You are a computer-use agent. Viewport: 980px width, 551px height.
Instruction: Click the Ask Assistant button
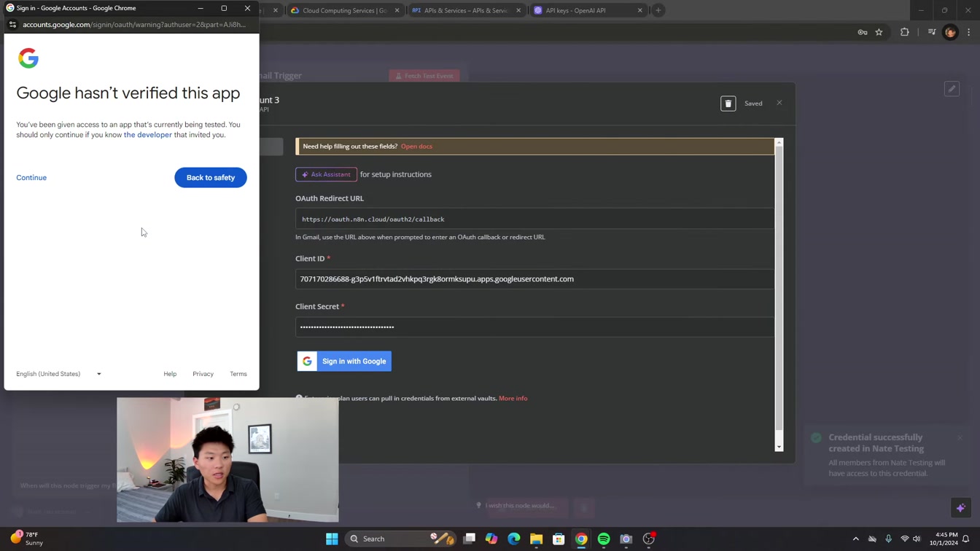pyautogui.click(x=326, y=174)
